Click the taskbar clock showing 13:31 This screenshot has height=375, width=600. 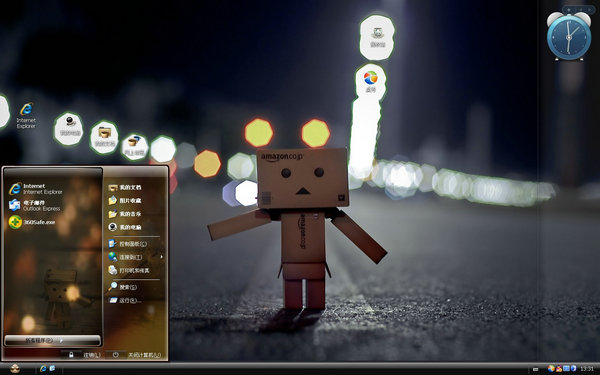point(587,369)
